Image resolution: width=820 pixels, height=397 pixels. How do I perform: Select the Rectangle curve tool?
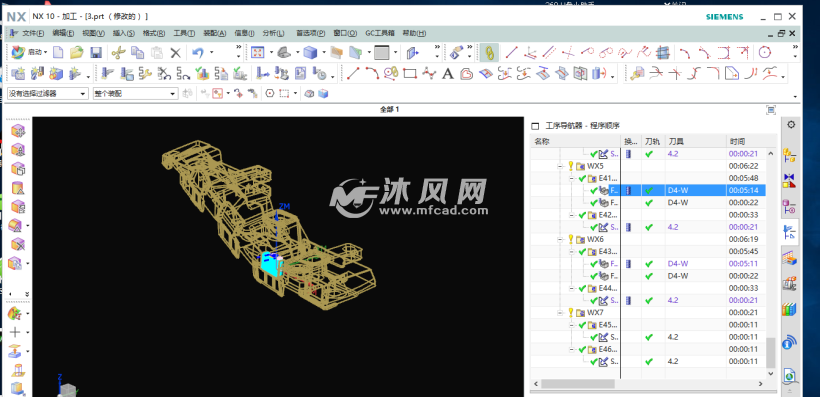coord(409,74)
